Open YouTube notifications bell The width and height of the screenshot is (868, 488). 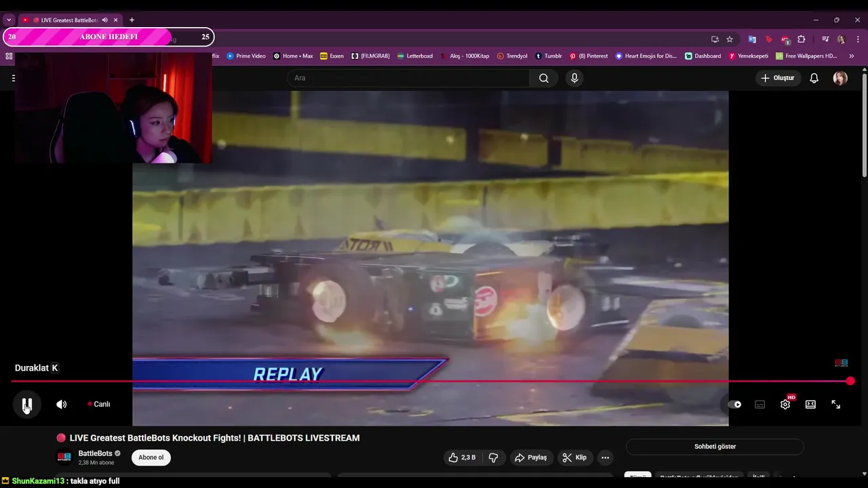[x=814, y=78]
